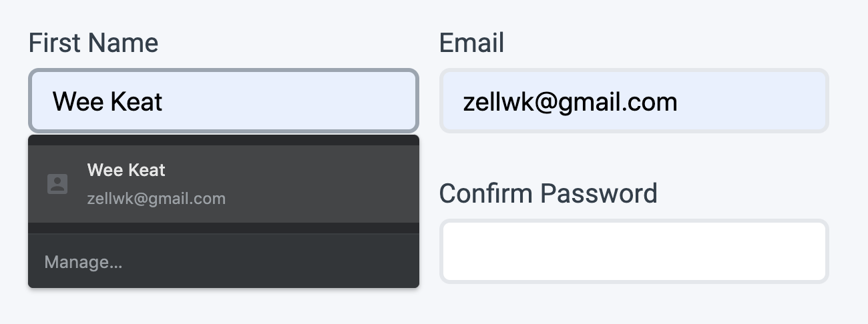The width and height of the screenshot is (868, 324).
Task: Click the bold Wee Keat name in dropdown
Action: click(x=126, y=170)
